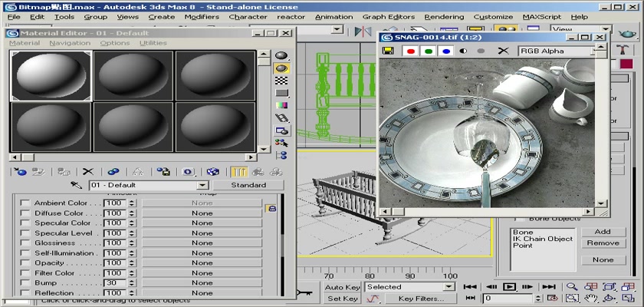Click Select by Material icon
The width and height of the screenshot is (644, 307).
tap(281, 143)
